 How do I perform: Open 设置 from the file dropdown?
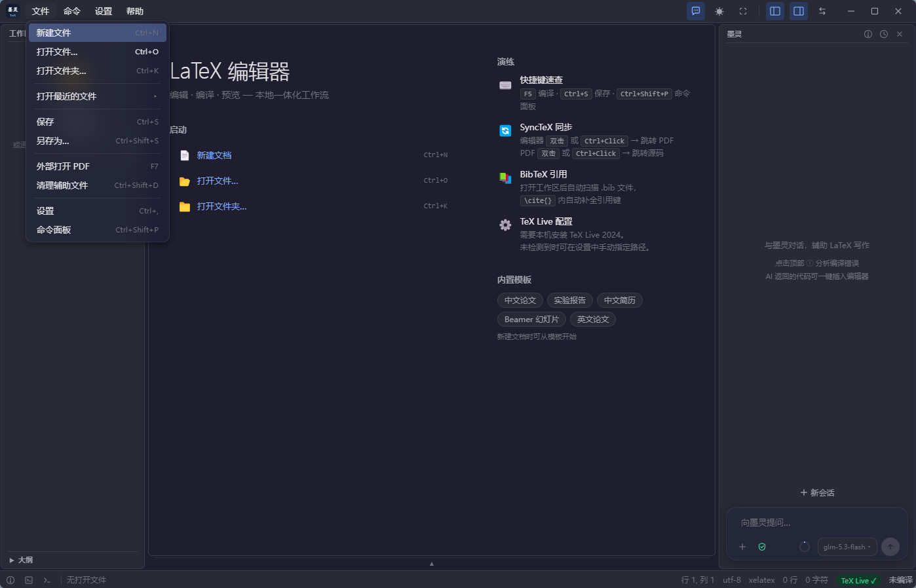(98, 211)
